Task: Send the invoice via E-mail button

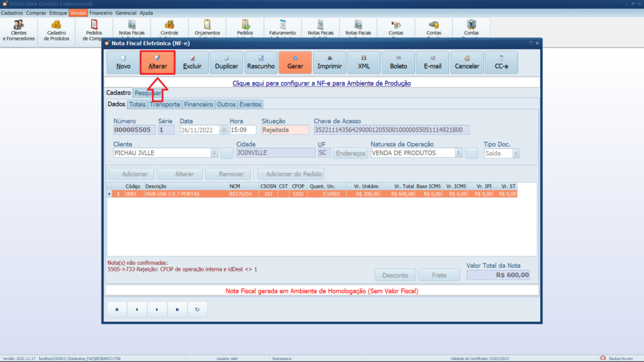Action: pos(433,63)
